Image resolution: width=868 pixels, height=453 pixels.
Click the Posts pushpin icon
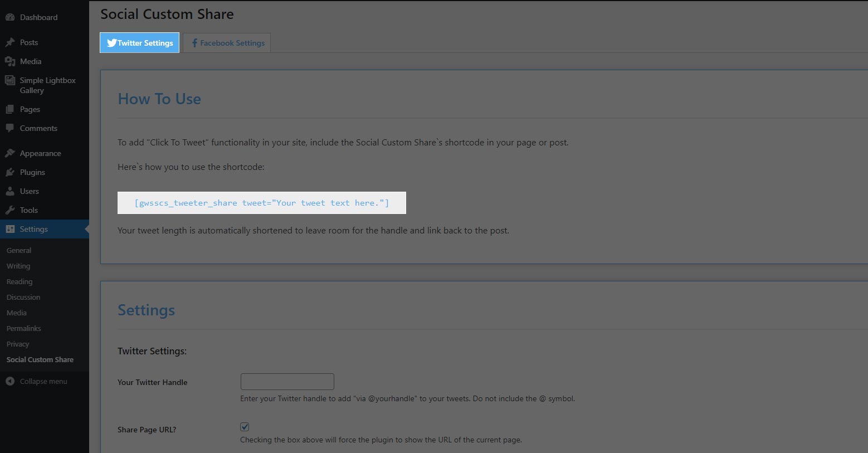10,42
